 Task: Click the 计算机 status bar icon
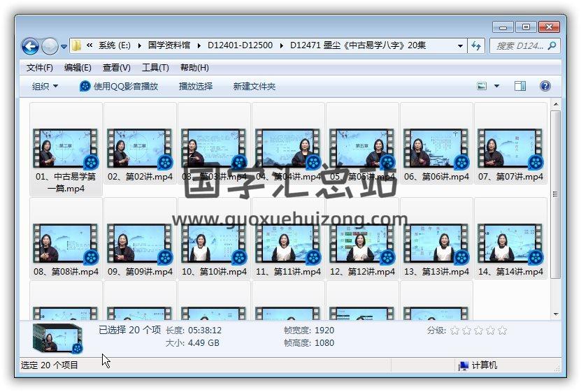pyautogui.click(x=463, y=365)
